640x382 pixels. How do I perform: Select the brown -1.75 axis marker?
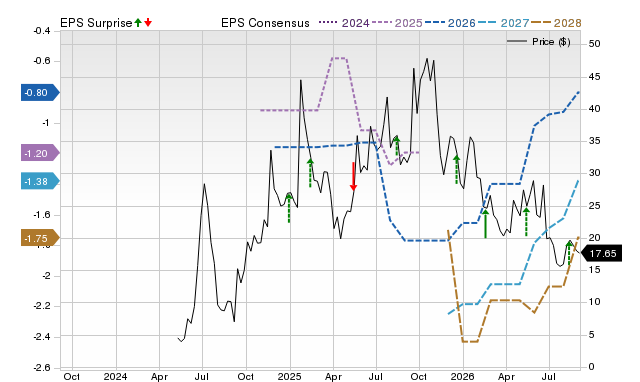click(40, 238)
